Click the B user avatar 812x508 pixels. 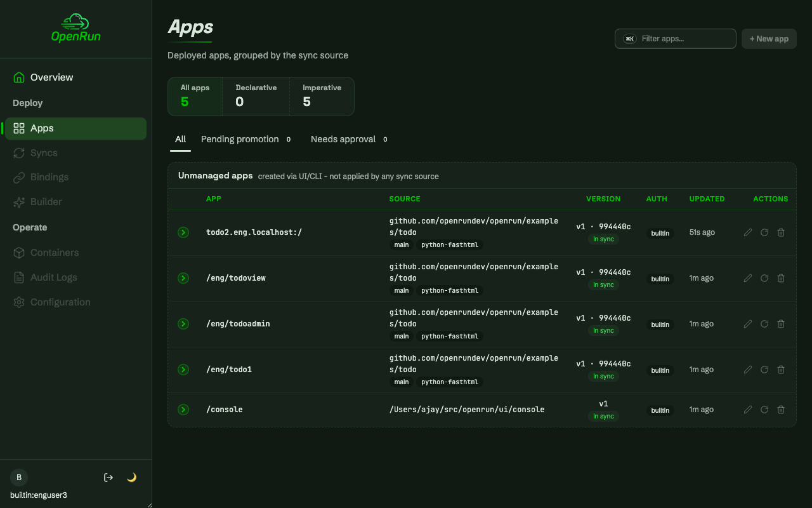[x=19, y=478]
